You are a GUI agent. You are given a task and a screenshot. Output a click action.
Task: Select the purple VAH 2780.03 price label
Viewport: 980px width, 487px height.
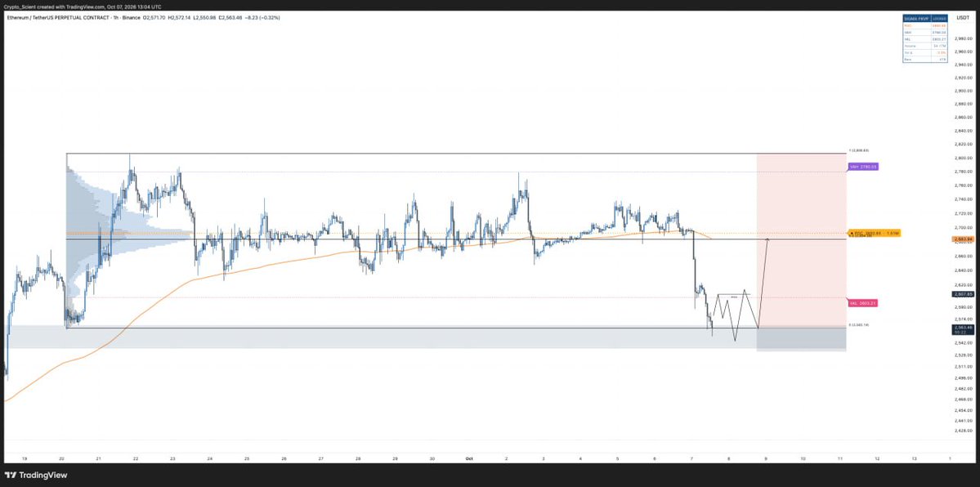863,167
